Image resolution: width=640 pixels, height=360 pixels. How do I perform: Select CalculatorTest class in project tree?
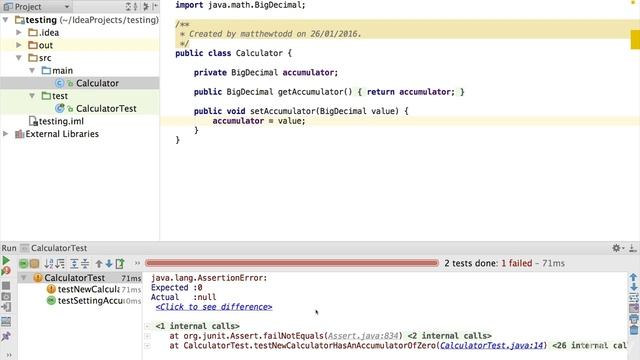(80, 109)
